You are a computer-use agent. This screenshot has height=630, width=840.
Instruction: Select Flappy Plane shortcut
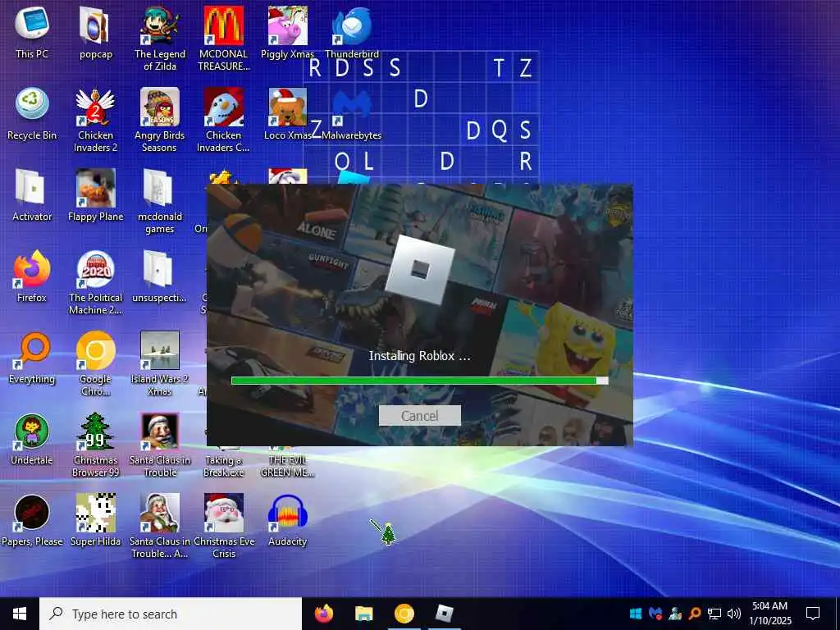(x=95, y=195)
